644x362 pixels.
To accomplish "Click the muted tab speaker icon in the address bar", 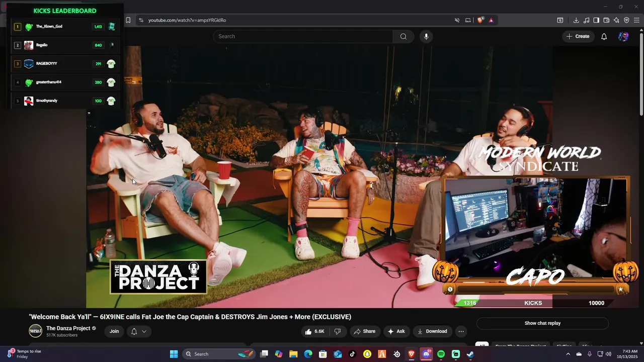I will [x=457, y=20].
